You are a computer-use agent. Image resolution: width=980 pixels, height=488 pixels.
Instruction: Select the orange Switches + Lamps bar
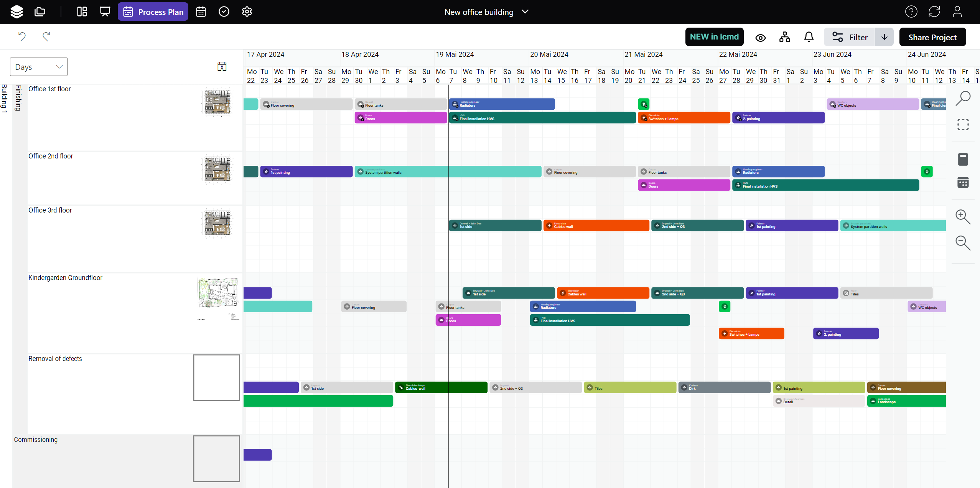[x=684, y=118]
